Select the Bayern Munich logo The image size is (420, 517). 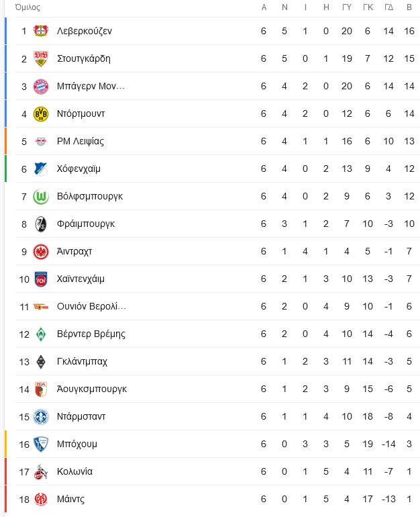pyautogui.click(x=41, y=87)
